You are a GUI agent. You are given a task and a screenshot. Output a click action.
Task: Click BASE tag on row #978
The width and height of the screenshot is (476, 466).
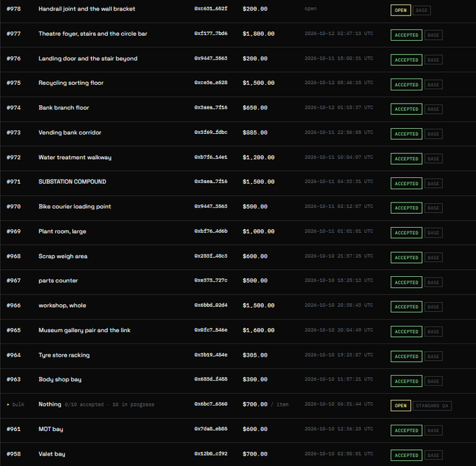[421, 11]
